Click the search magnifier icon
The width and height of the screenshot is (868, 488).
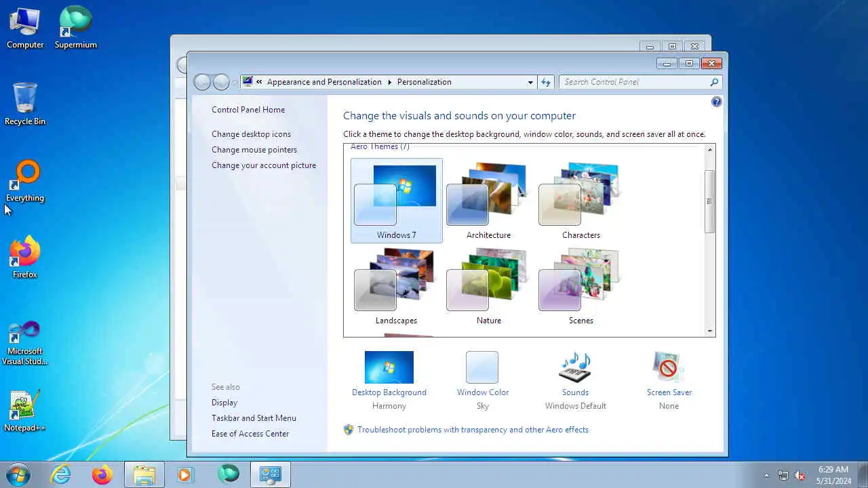pos(714,82)
